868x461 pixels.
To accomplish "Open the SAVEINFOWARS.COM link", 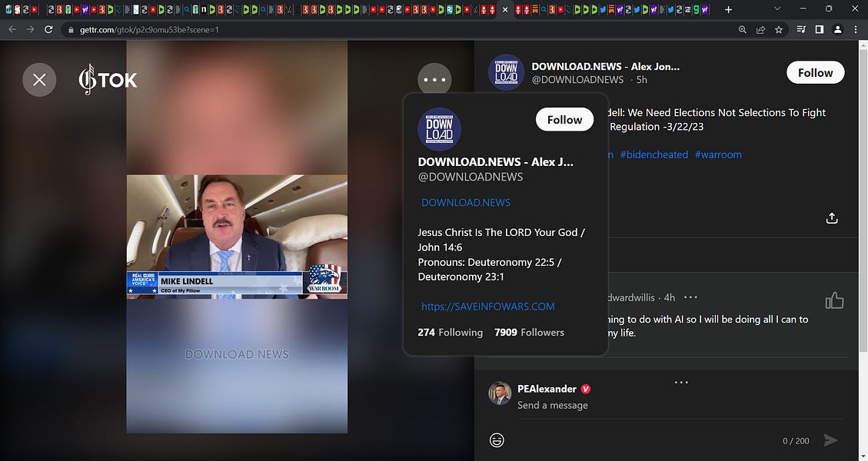I will tap(487, 306).
